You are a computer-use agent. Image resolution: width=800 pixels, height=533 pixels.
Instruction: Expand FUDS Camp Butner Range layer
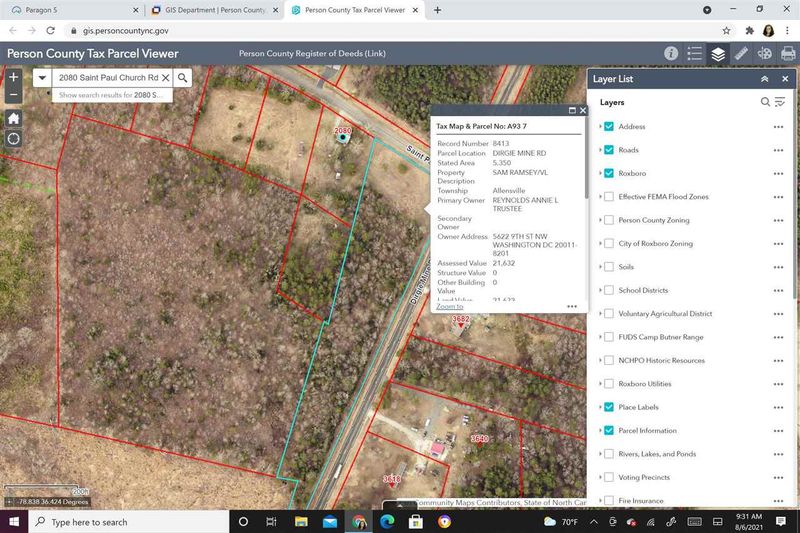pyautogui.click(x=601, y=337)
